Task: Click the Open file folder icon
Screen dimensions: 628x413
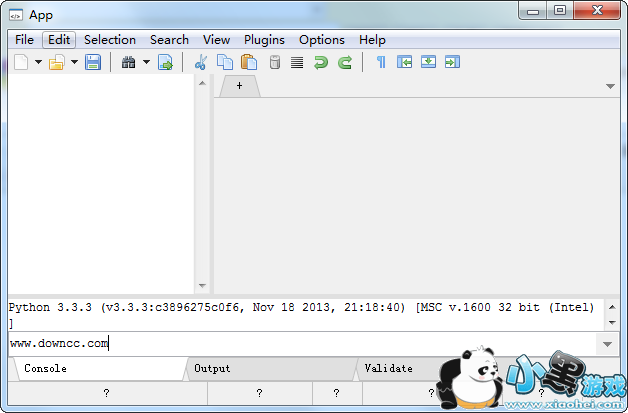Action: click(57, 62)
